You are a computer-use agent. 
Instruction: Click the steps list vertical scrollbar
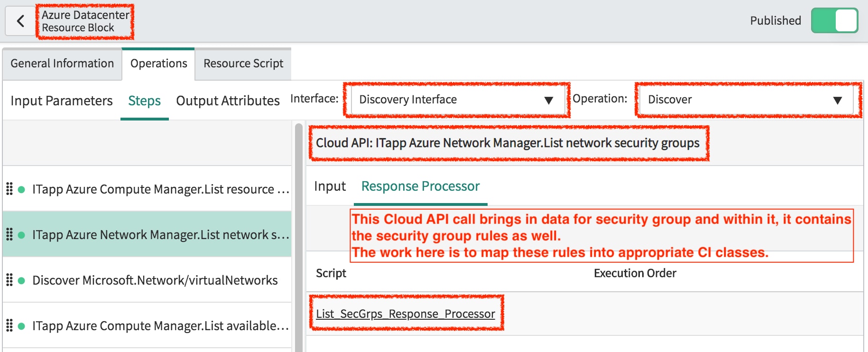(298, 237)
